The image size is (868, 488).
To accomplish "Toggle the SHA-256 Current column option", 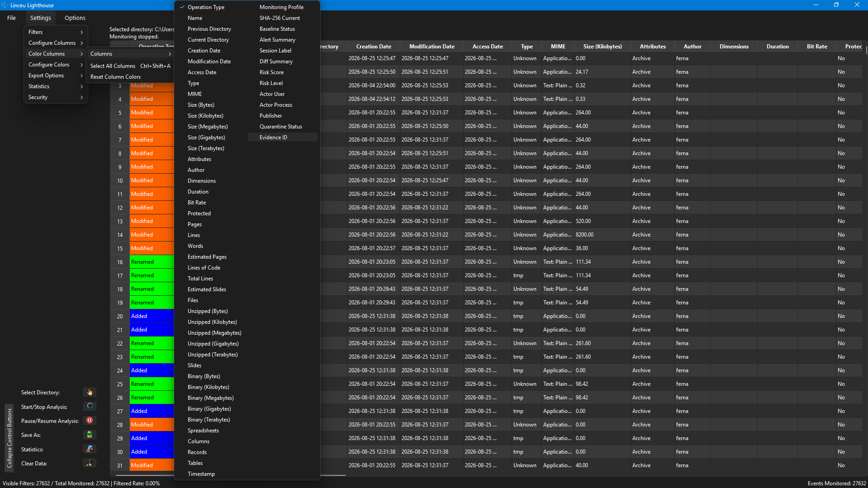I will (283, 18).
